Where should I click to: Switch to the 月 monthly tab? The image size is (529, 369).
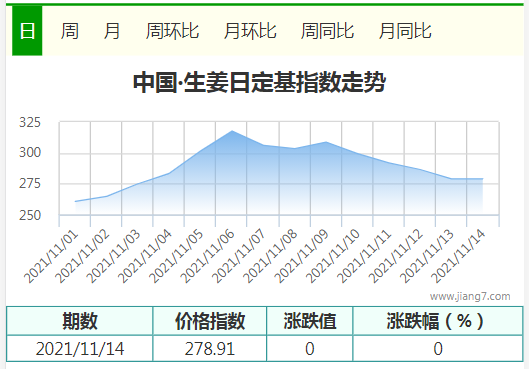[112, 31]
